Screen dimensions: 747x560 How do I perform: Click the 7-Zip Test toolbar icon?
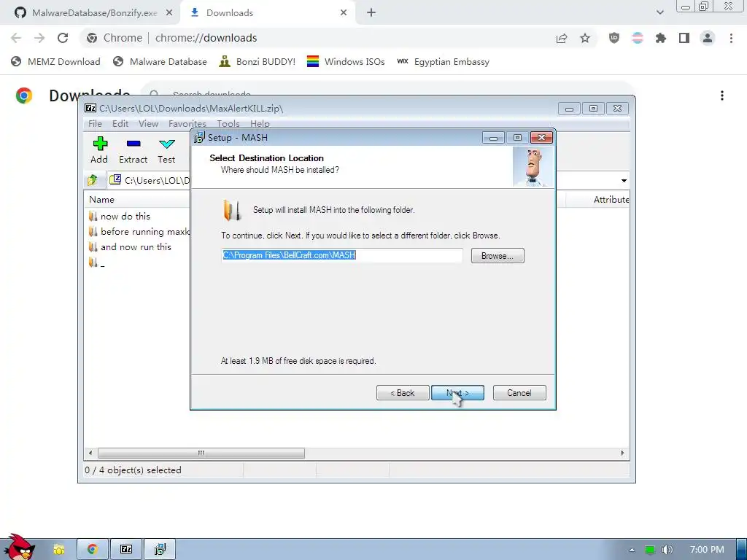[166, 150]
